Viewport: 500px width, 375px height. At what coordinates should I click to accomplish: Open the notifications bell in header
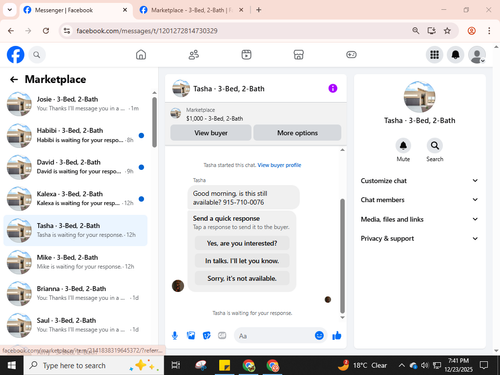point(456,55)
